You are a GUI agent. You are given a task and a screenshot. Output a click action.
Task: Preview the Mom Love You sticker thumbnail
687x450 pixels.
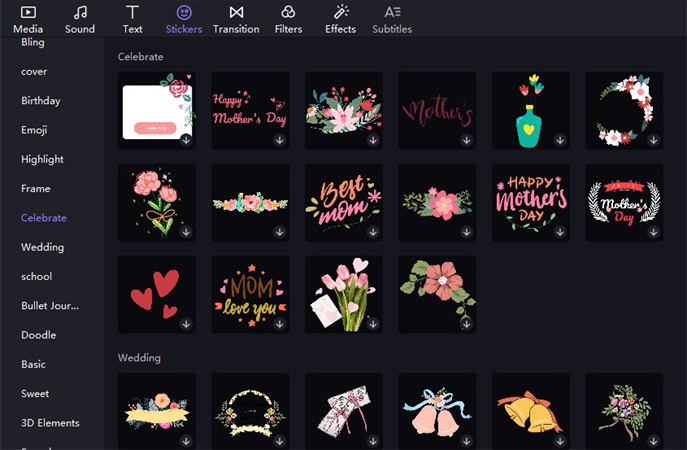pos(250,294)
